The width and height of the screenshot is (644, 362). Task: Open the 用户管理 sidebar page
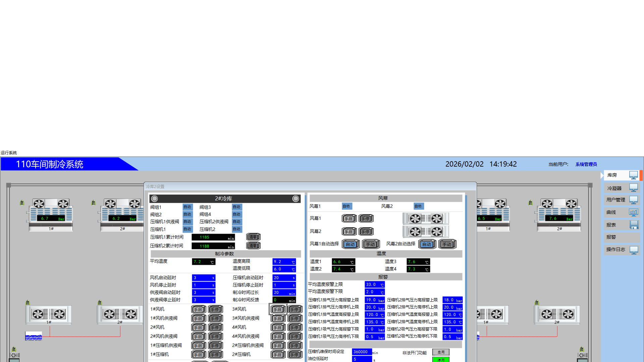pos(615,200)
